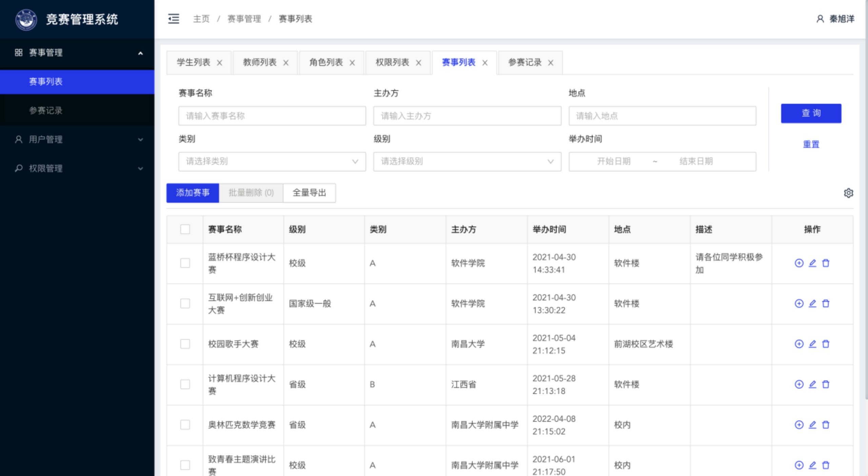
Task: Open table column settings gear icon
Action: click(x=848, y=193)
